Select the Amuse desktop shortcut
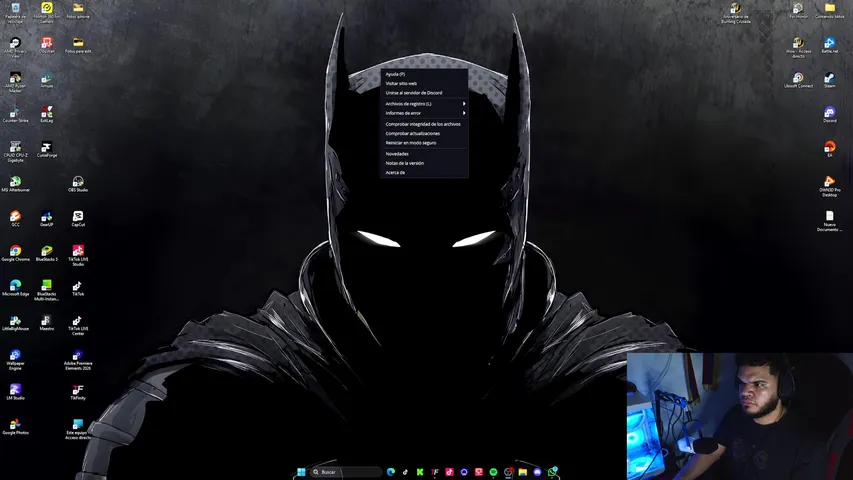The width and height of the screenshot is (853, 480). [x=47, y=81]
